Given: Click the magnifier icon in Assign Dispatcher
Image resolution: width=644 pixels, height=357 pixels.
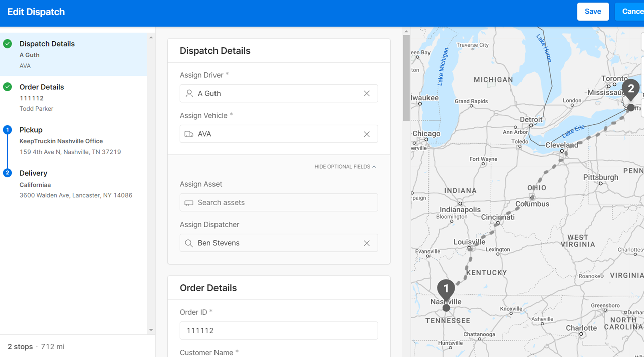Looking at the screenshot, I should (189, 243).
